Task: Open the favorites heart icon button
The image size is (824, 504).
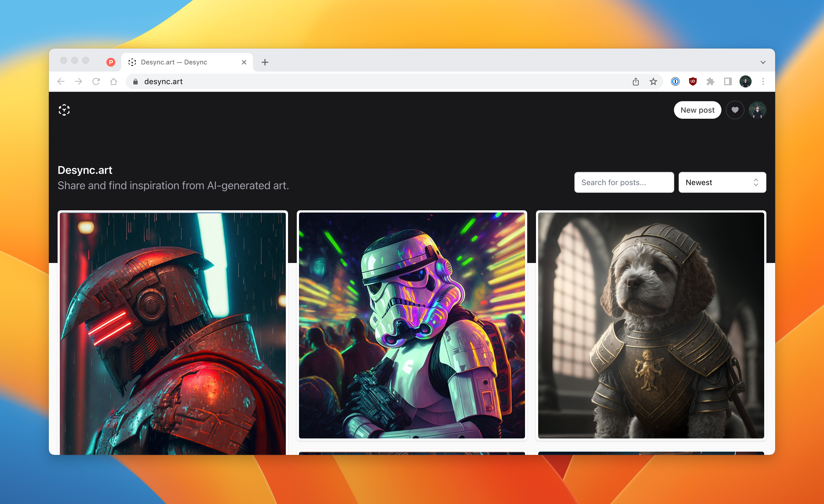Action: coord(735,110)
